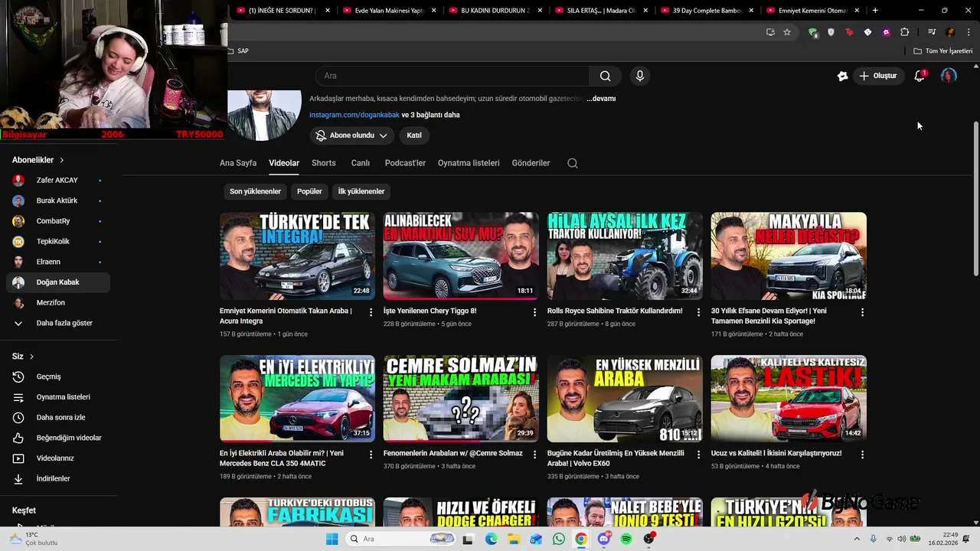Switch to the Canlı channel tab

coord(361,163)
